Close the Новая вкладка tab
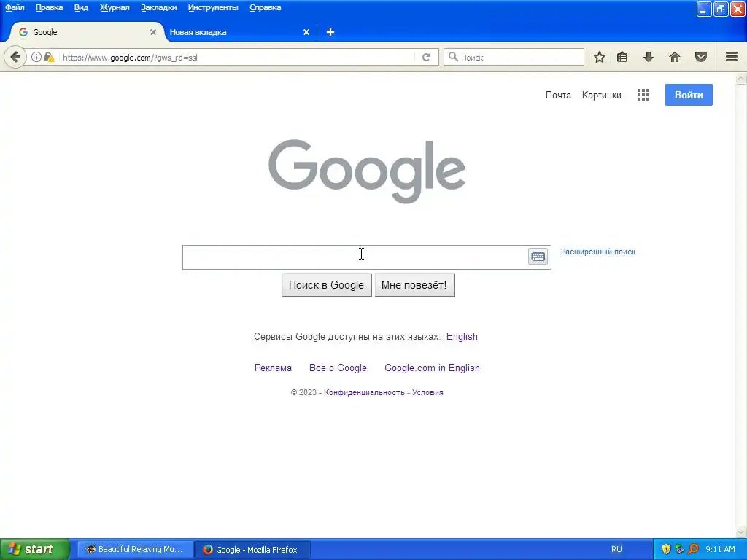The width and height of the screenshot is (747, 560). (x=306, y=32)
